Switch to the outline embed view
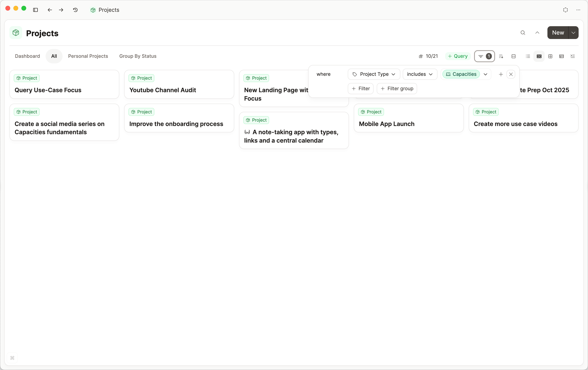 click(573, 56)
